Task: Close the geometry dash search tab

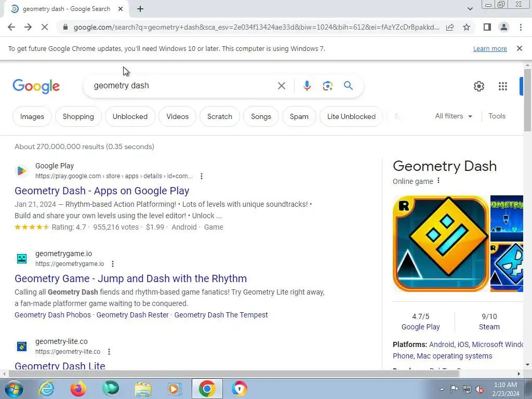Action: pyautogui.click(x=121, y=9)
